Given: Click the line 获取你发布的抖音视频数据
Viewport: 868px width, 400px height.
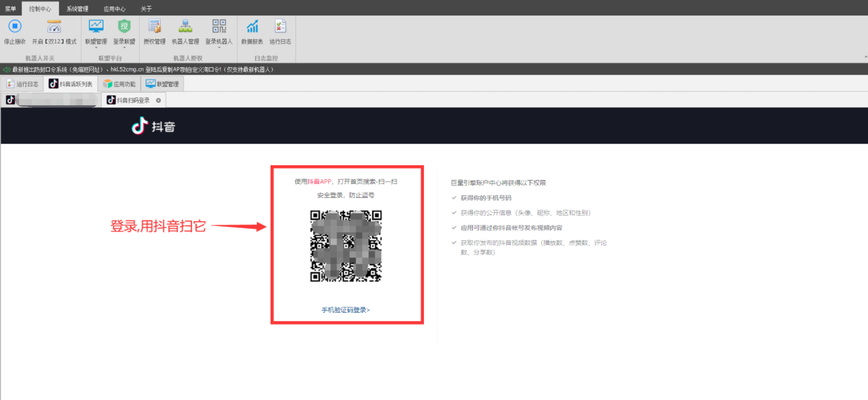Looking at the screenshot, I should (533, 247).
